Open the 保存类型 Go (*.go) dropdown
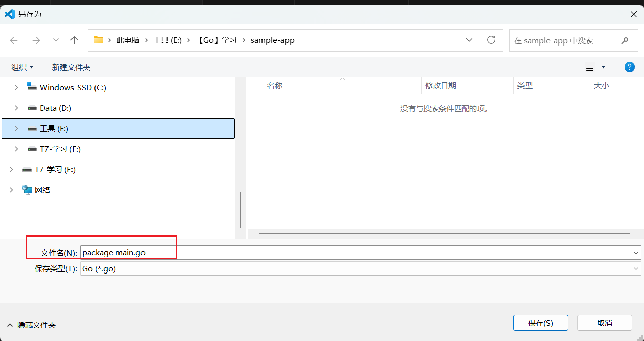This screenshot has height=341, width=644. [636, 268]
